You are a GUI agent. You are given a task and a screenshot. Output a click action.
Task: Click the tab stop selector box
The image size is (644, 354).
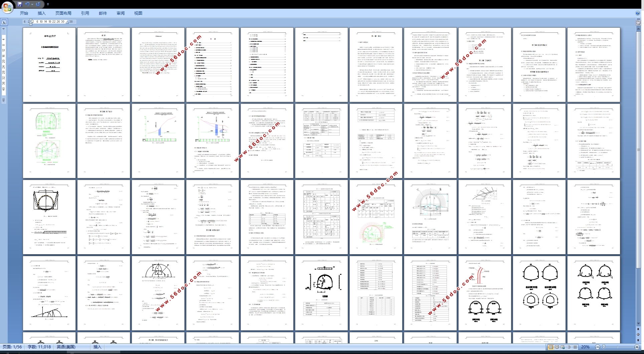coord(4,22)
